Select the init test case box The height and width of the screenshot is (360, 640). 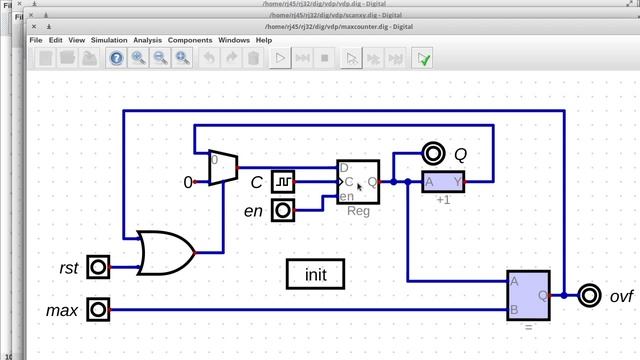[x=316, y=274]
